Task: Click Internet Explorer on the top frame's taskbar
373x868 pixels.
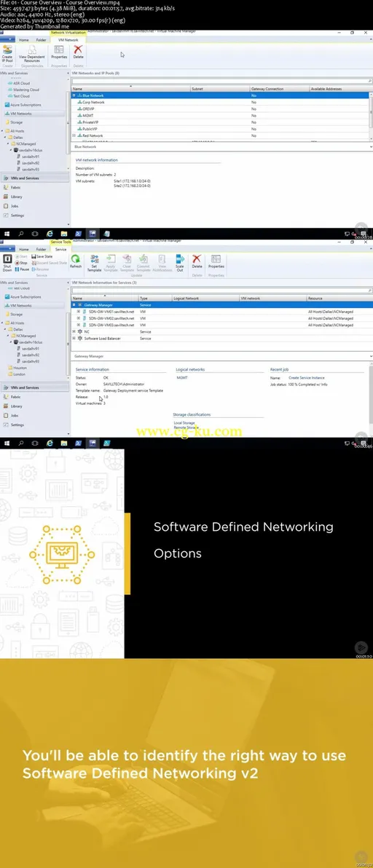Action: tap(50, 234)
